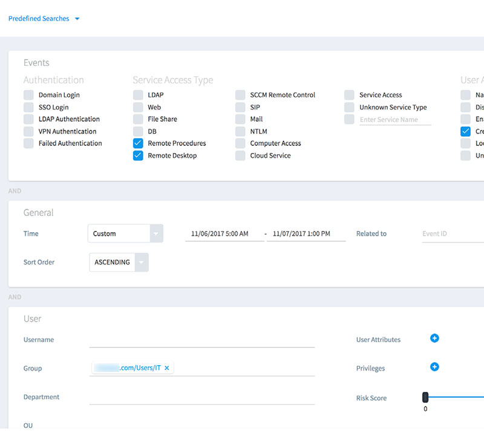Screen dimensions: 484x448
Task: Add a new User Attributes filter
Action: [x=434, y=339]
